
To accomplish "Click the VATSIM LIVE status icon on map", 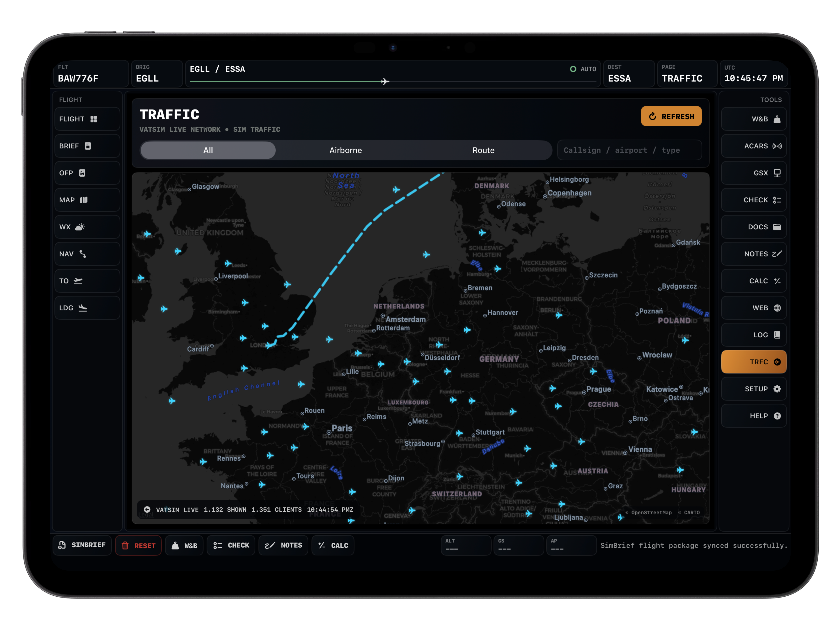I will coord(147,510).
